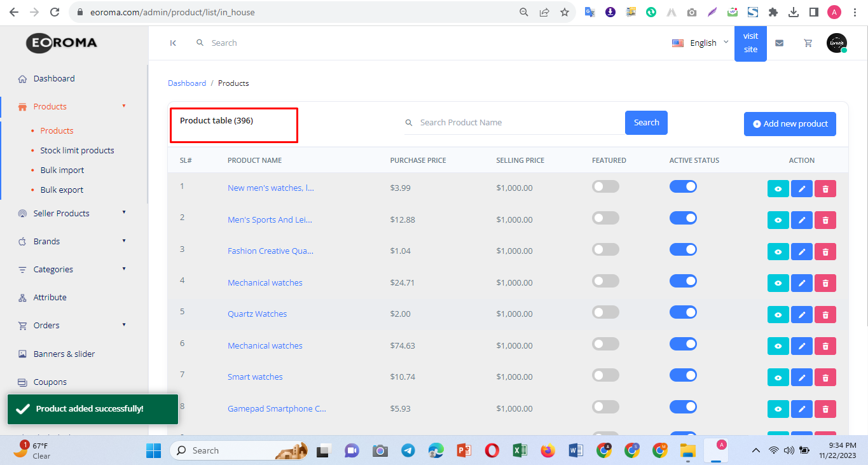This screenshot has height=465, width=868.
Task: Toggle Featured switch for Smart watches
Action: pyautogui.click(x=605, y=375)
